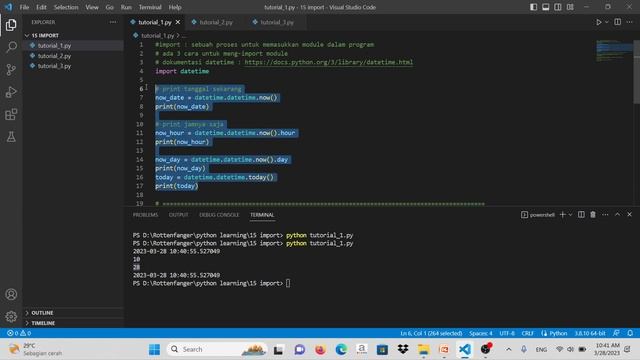Screen dimensions: 640x360
Task: Collapse the 15 IMPORT folder section
Action: tap(73, 36)
